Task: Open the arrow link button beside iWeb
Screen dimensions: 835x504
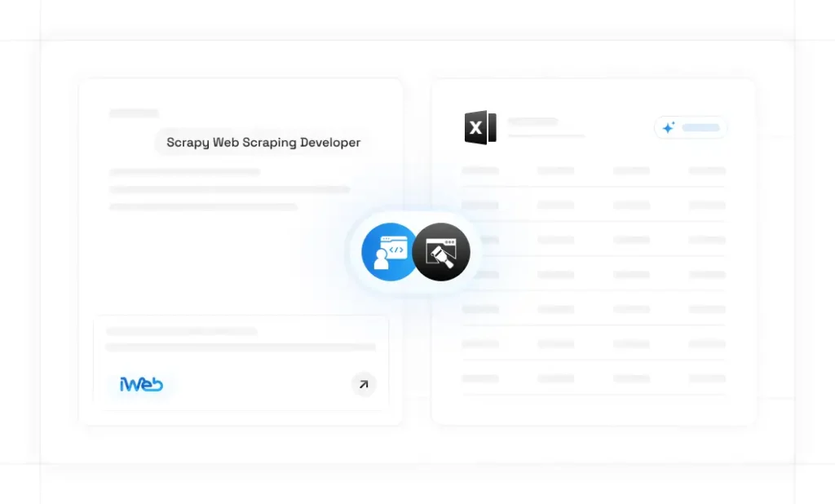Action: click(x=364, y=384)
